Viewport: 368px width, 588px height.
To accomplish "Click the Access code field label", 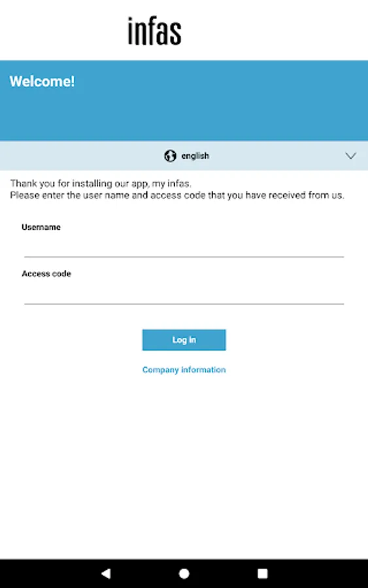I will [46, 274].
